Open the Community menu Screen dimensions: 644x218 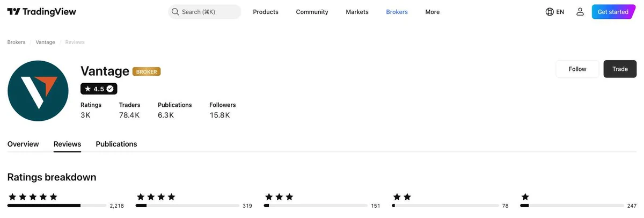(312, 12)
